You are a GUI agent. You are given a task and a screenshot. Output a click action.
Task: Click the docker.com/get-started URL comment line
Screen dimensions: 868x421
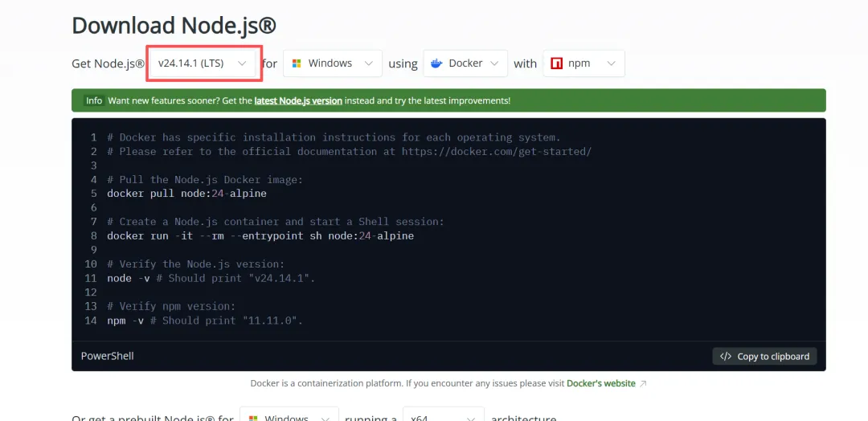click(x=350, y=152)
